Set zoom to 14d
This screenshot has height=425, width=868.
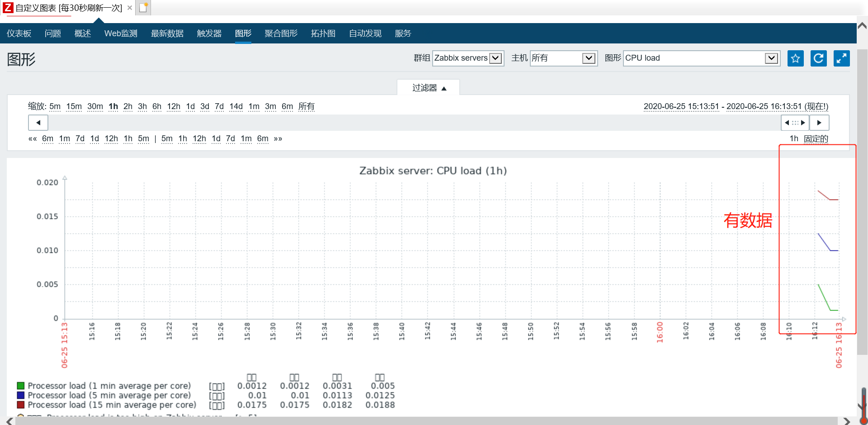(236, 106)
